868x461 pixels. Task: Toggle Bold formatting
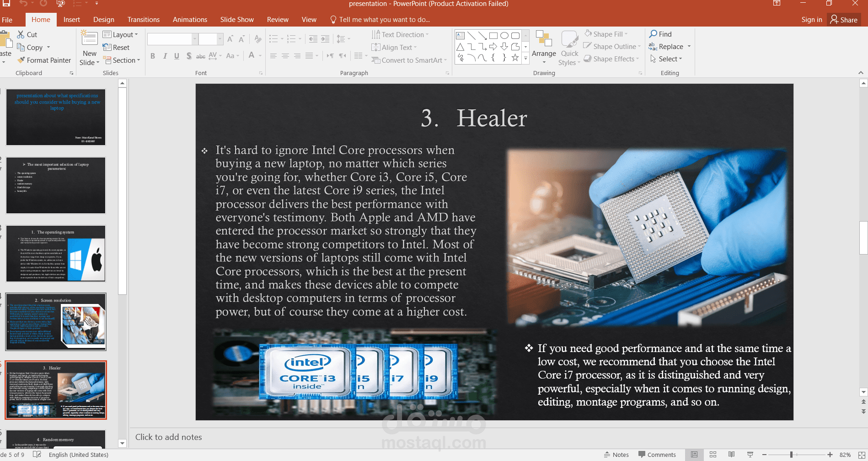tap(153, 56)
